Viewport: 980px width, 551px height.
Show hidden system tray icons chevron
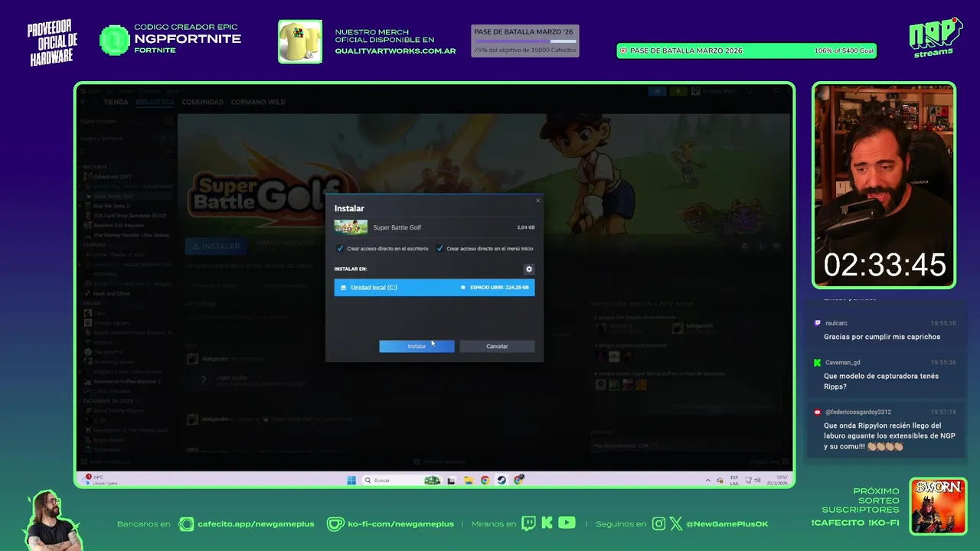tap(707, 481)
